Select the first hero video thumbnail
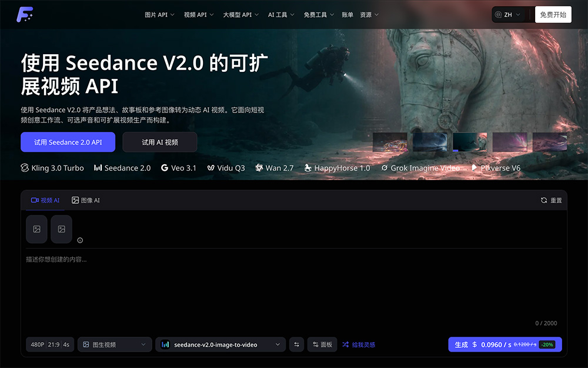Screen dimensions: 588x368 (390, 142)
